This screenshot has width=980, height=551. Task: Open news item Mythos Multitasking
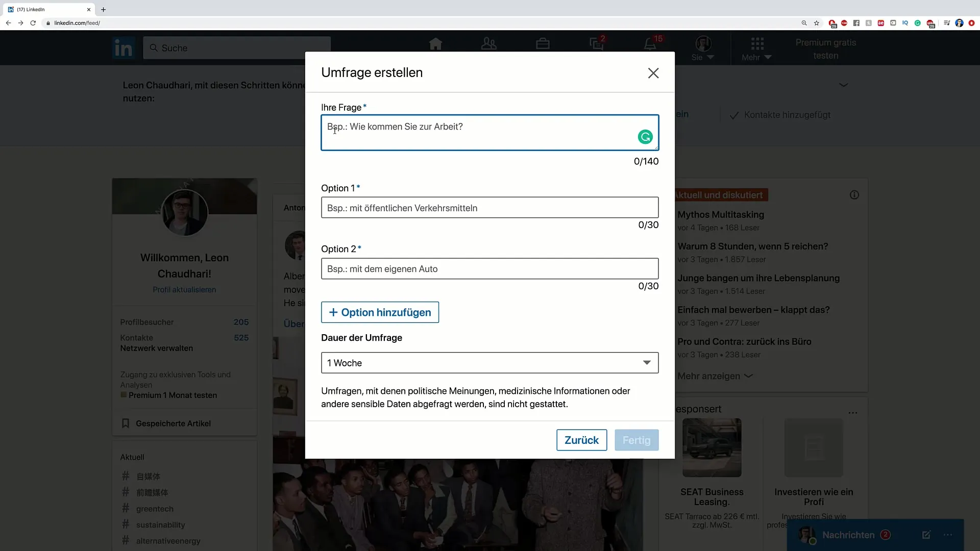721,215
